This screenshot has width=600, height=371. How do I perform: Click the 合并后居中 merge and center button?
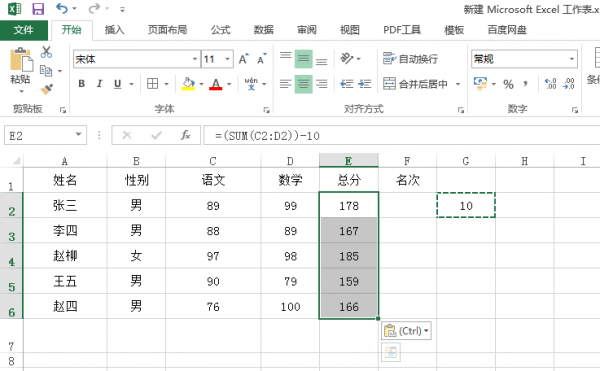pyautogui.click(x=416, y=84)
